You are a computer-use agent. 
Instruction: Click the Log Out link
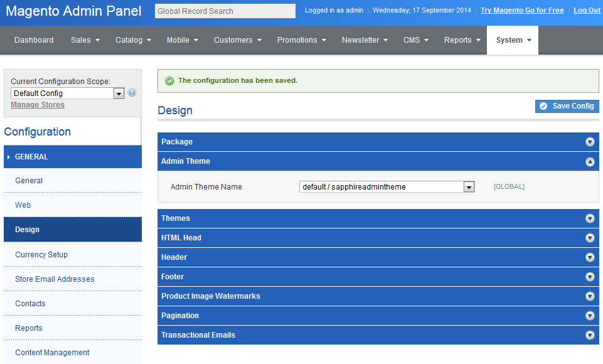(x=587, y=11)
